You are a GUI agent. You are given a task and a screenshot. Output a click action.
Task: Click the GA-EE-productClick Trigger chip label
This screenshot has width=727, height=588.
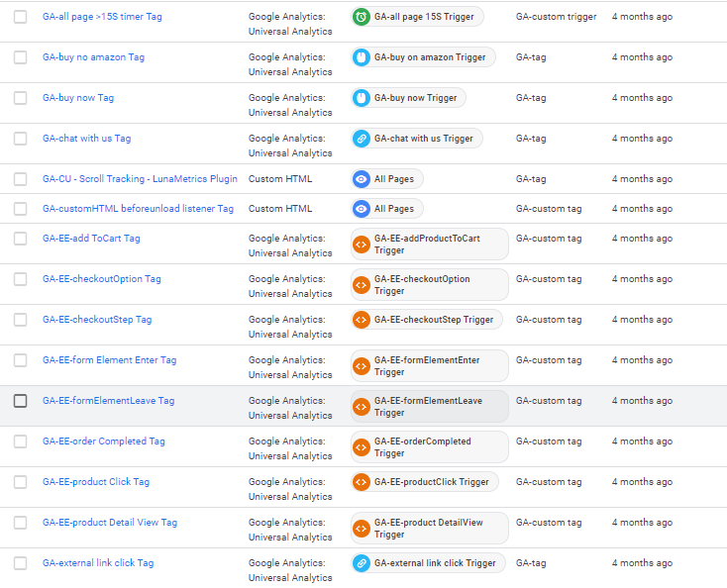432,482
